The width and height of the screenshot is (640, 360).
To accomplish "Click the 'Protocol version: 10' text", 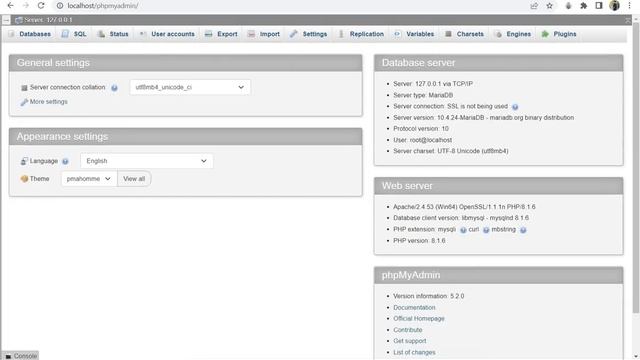I will (421, 129).
